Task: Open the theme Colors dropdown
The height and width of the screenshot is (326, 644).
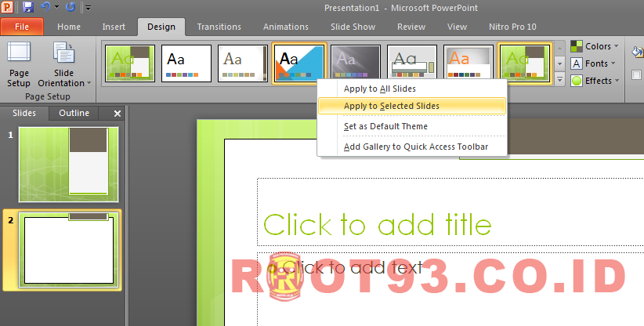Action: coord(595,46)
